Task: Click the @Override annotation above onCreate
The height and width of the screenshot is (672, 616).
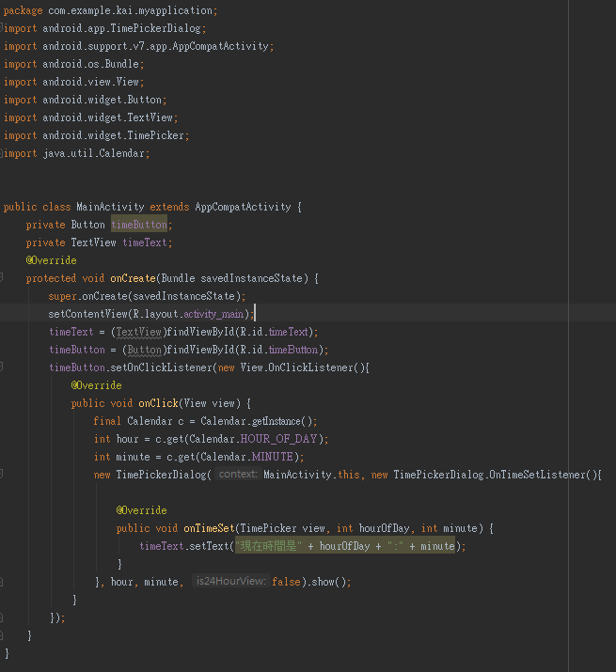Action: 51,260
